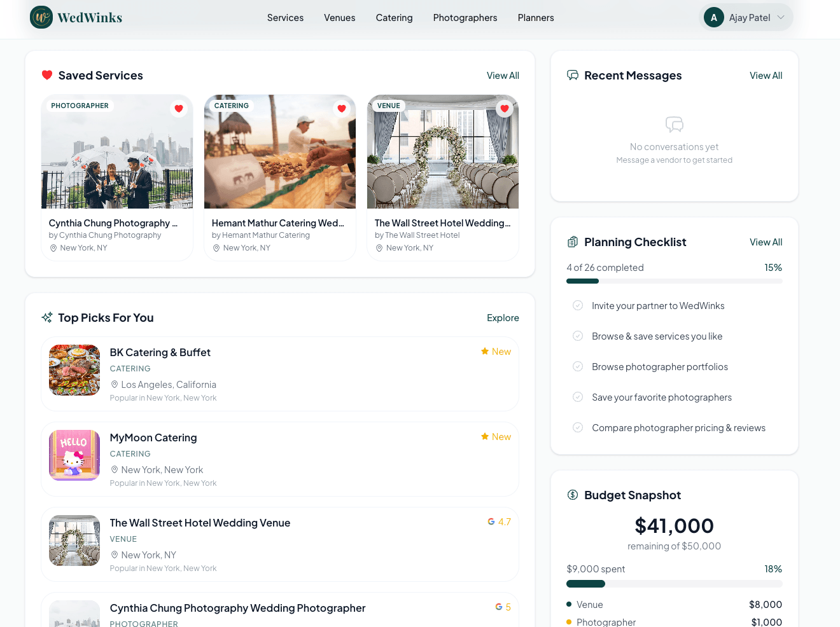Click the WedWinks logo icon

pos(41,17)
